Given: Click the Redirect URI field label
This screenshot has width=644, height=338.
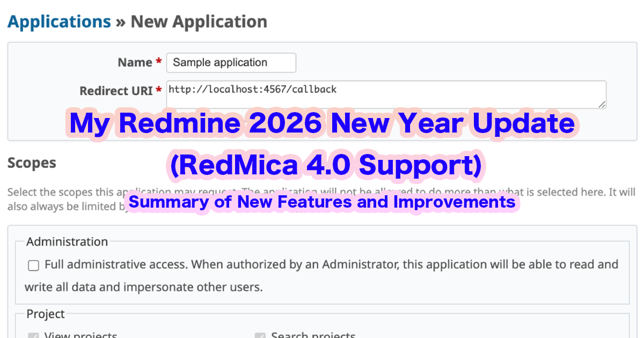Looking at the screenshot, I should [x=115, y=91].
